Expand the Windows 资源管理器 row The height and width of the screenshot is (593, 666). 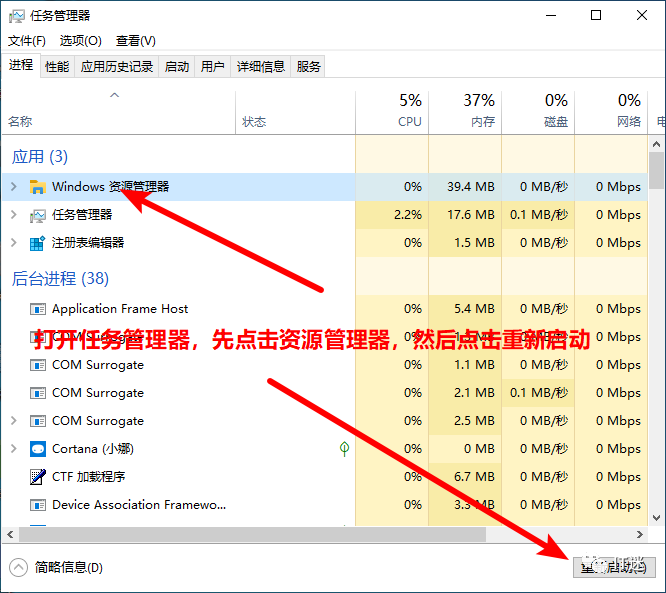point(14,186)
